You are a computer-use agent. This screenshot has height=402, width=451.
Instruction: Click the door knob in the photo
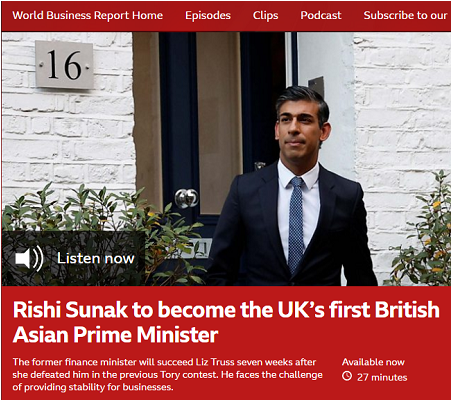click(x=187, y=198)
